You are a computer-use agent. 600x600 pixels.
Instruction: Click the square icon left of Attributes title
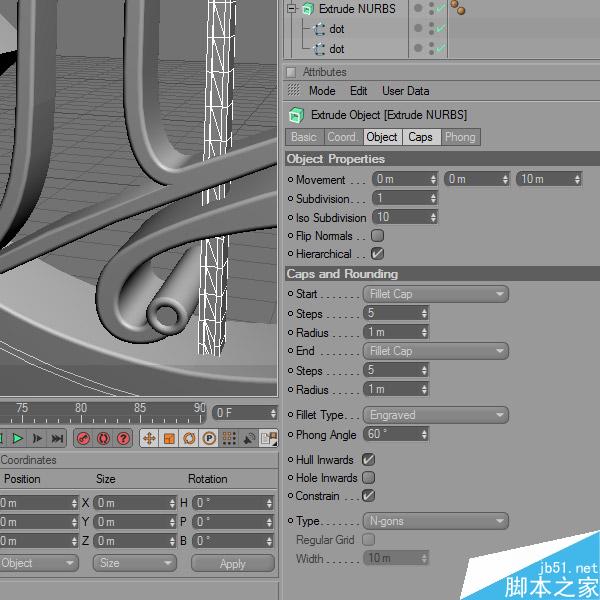292,72
